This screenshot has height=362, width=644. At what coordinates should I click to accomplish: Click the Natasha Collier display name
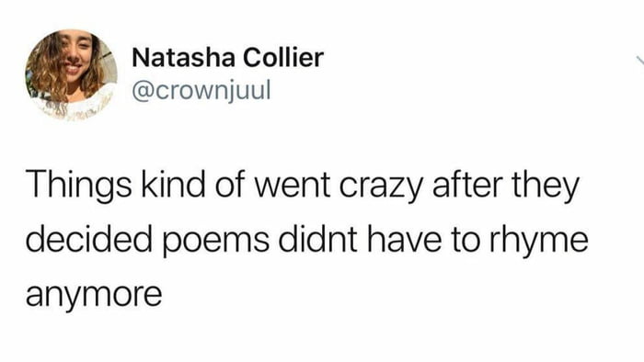227,58
